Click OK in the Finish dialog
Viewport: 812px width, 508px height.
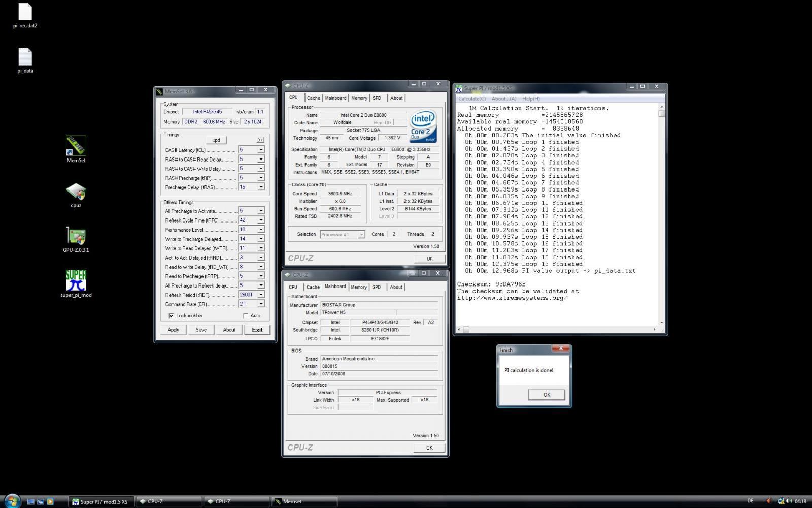tap(547, 395)
